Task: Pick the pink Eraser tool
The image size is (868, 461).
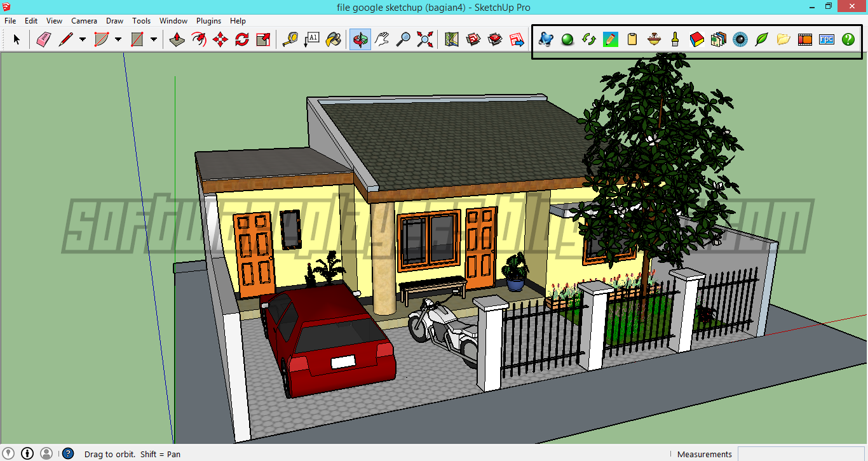Action: [x=43, y=39]
